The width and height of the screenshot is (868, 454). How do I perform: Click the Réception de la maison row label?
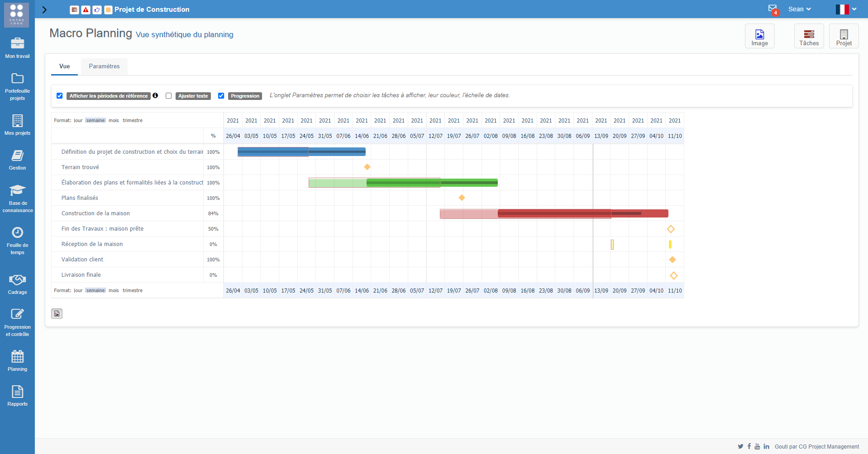(92, 244)
